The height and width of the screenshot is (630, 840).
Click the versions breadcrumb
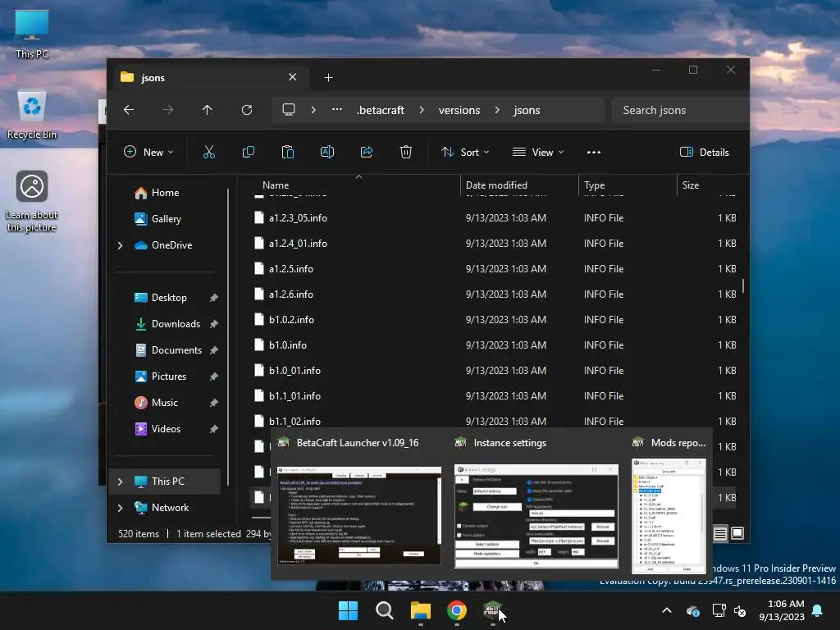pyautogui.click(x=459, y=110)
